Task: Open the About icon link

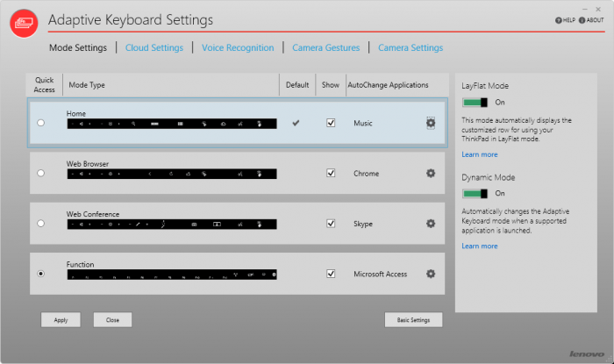Action: (x=594, y=20)
